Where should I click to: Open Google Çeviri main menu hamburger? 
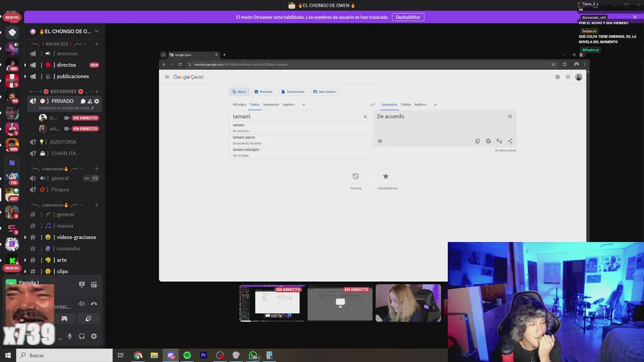pyautogui.click(x=167, y=77)
